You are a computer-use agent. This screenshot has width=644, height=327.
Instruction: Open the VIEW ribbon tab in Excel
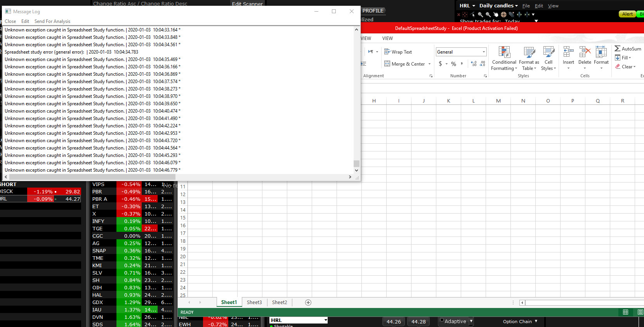[387, 38]
